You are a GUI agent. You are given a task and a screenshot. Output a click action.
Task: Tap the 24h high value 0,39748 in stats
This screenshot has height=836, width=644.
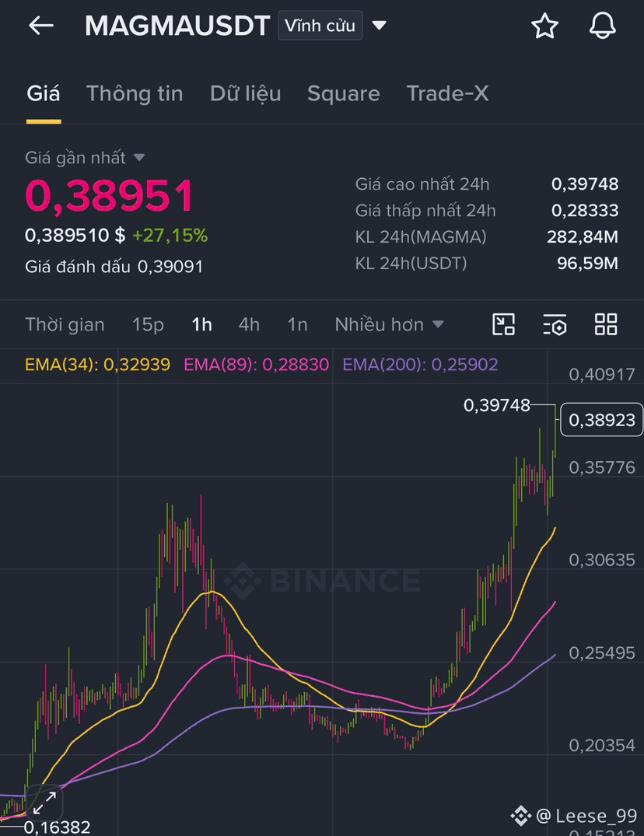(585, 184)
